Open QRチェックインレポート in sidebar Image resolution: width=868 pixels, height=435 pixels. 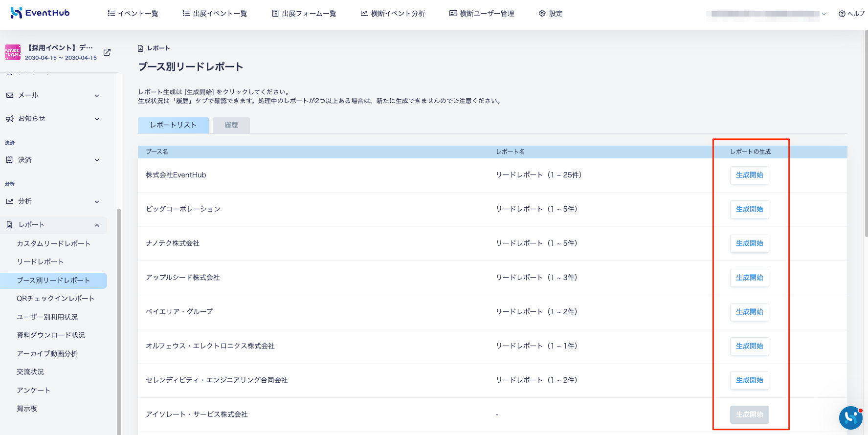tap(55, 299)
